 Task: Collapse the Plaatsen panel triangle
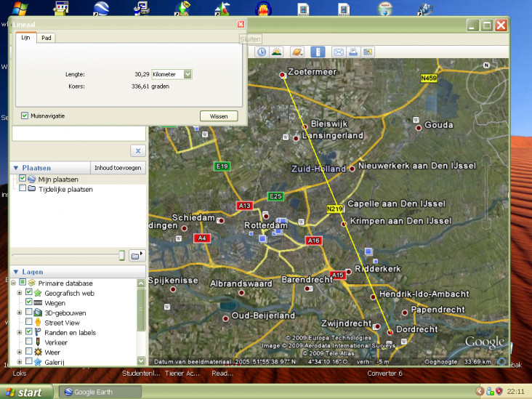click(15, 168)
